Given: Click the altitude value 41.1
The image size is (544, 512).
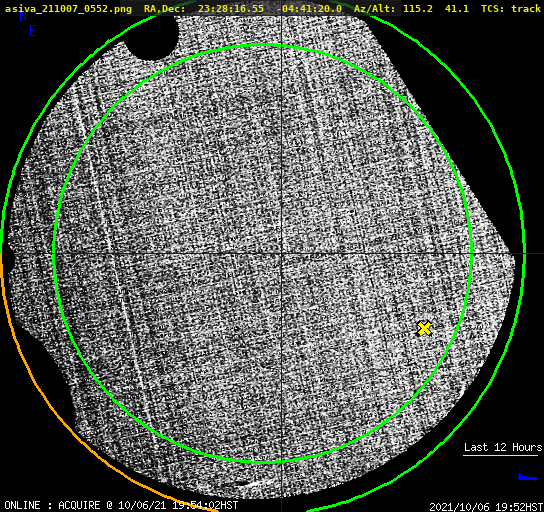Looking at the screenshot, I should (457, 9).
